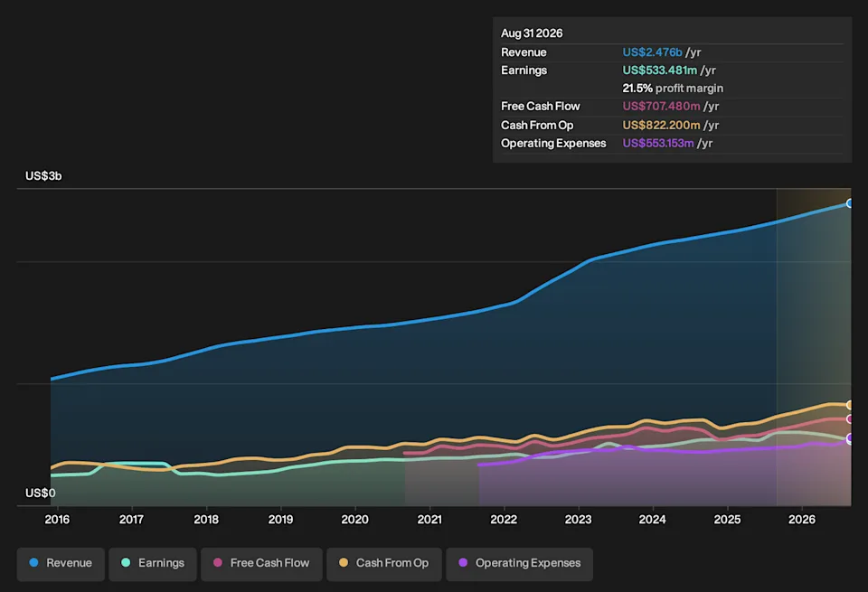Click the "21.5% profit margin" text
Image resolution: width=868 pixels, height=592 pixels.
673,89
